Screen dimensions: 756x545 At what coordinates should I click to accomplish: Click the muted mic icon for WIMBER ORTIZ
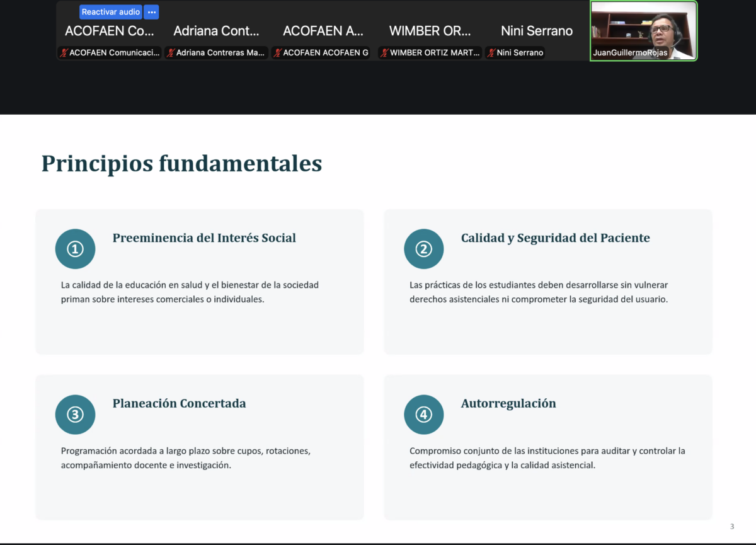(384, 53)
